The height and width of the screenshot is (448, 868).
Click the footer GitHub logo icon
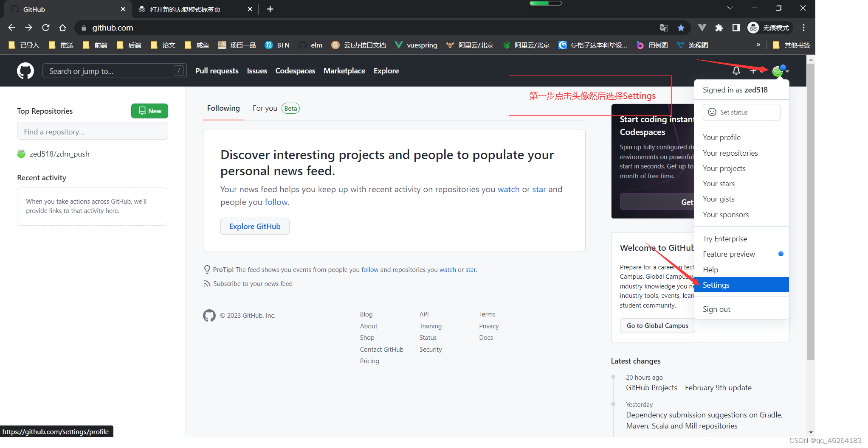click(209, 315)
